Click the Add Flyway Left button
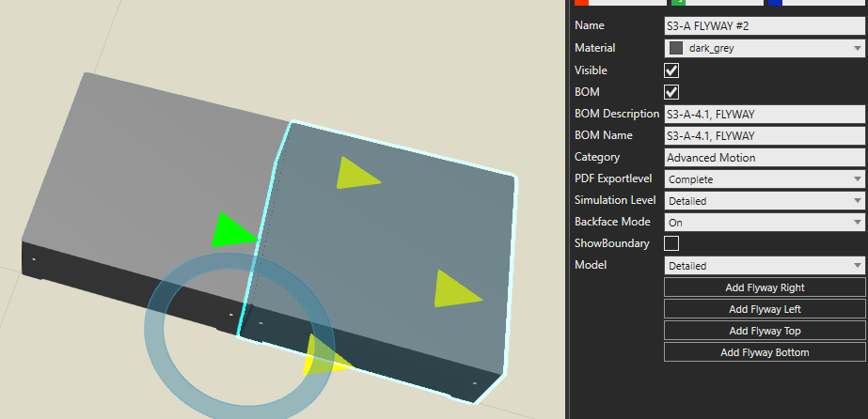 pyautogui.click(x=765, y=309)
